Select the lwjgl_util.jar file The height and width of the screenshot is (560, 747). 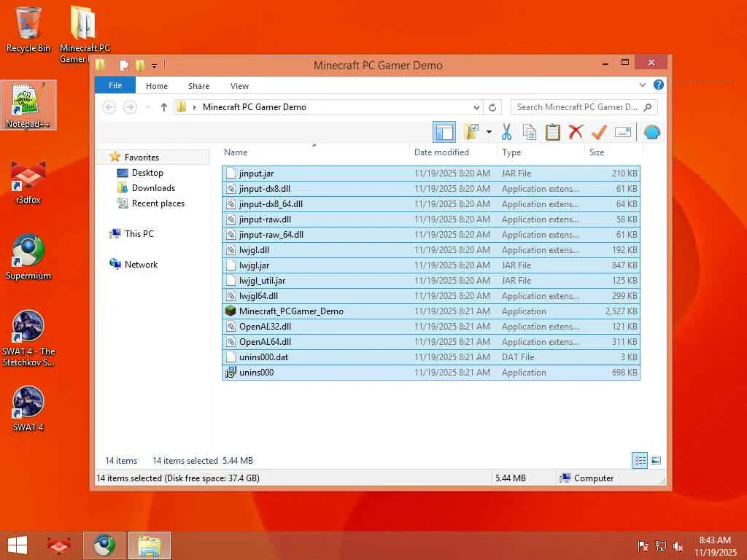[x=431, y=281]
